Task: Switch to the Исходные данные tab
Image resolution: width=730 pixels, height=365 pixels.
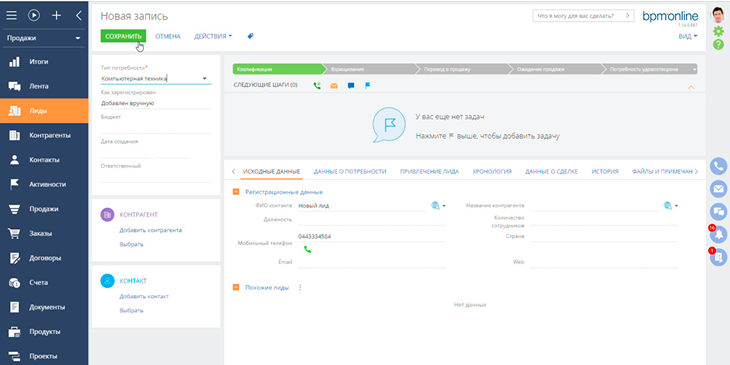Action: click(x=271, y=171)
